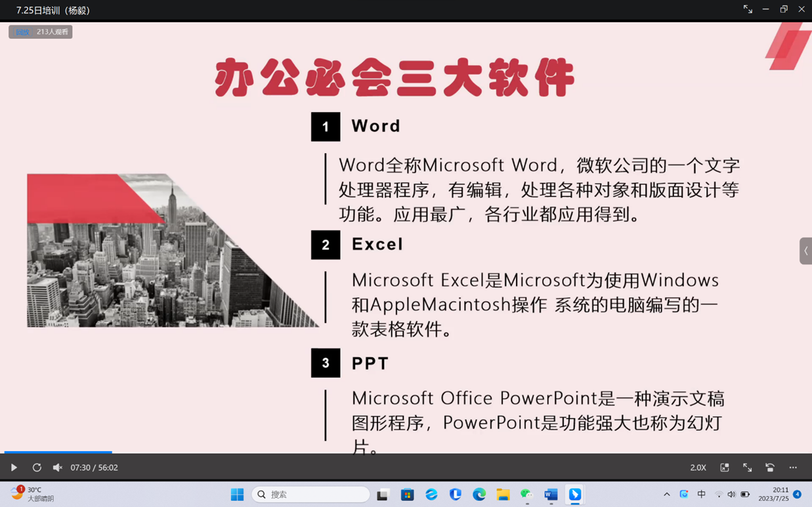Show hidden system tray icons chevron
Viewport: 812px width, 507px height.
(667, 495)
